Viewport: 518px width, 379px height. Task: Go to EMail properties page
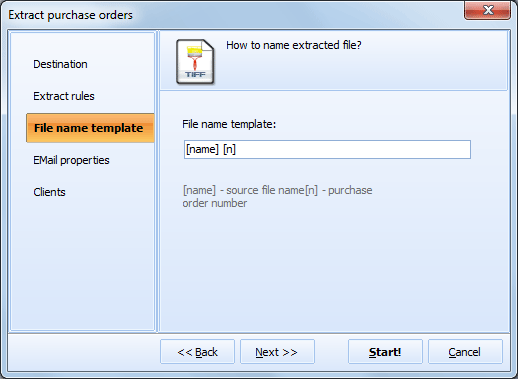pyautogui.click(x=71, y=160)
